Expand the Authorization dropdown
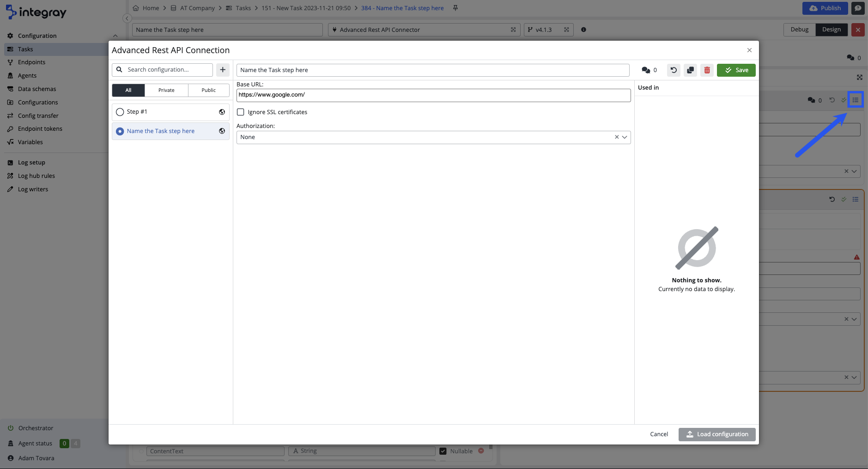Image resolution: width=868 pixels, height=469 pixels. pyautogui.click(x=625, y=137)
